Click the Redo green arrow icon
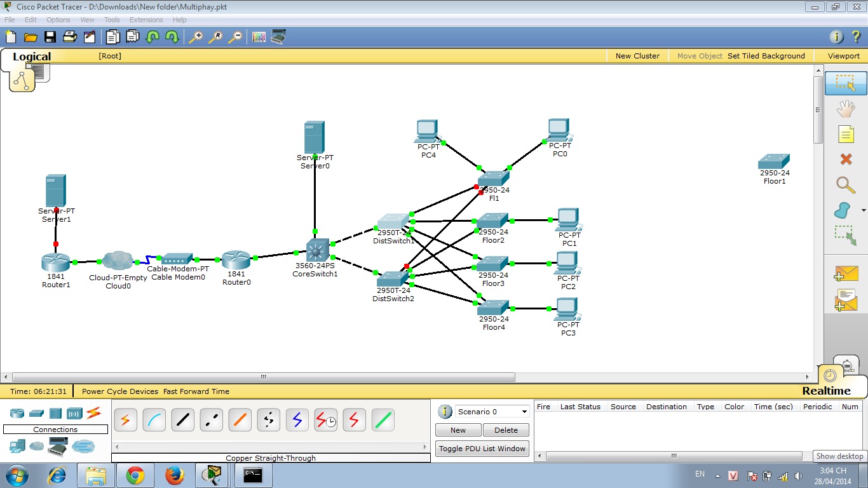The image size is (868, 488). (x=172, y=37)
